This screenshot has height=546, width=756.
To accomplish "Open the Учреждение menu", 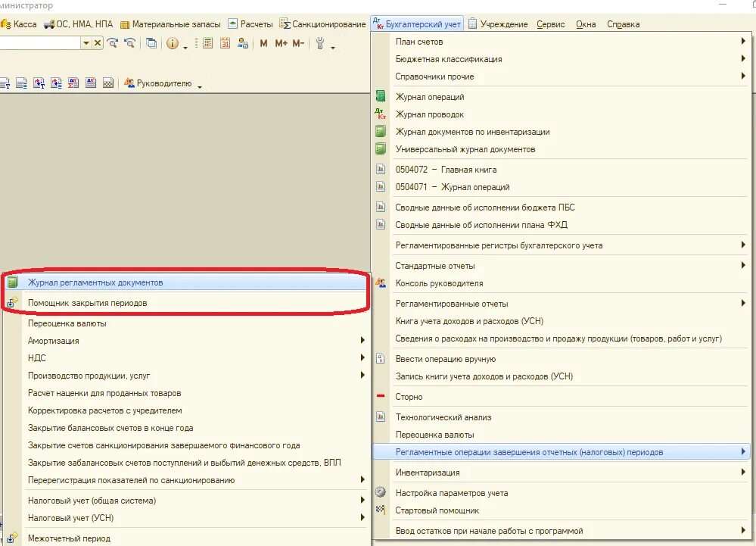I will point(498,24).
